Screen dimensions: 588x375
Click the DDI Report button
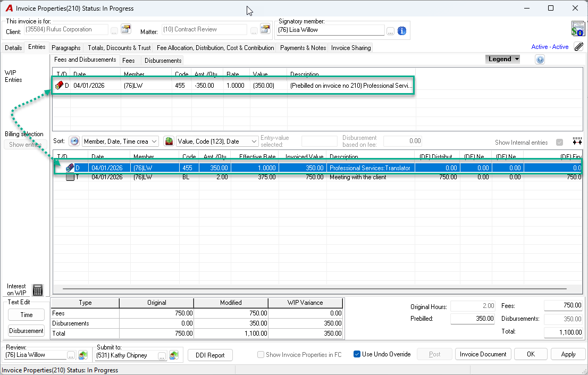coord(210,355)
